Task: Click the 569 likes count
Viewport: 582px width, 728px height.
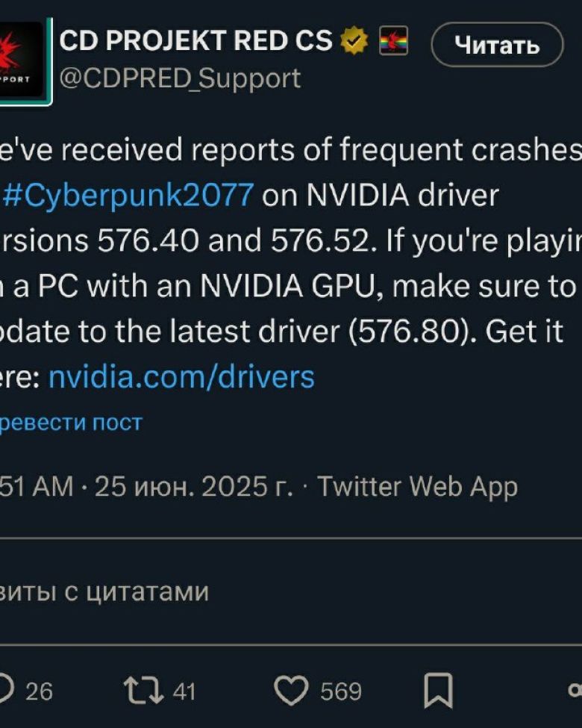Action: (x=341, y=691)
